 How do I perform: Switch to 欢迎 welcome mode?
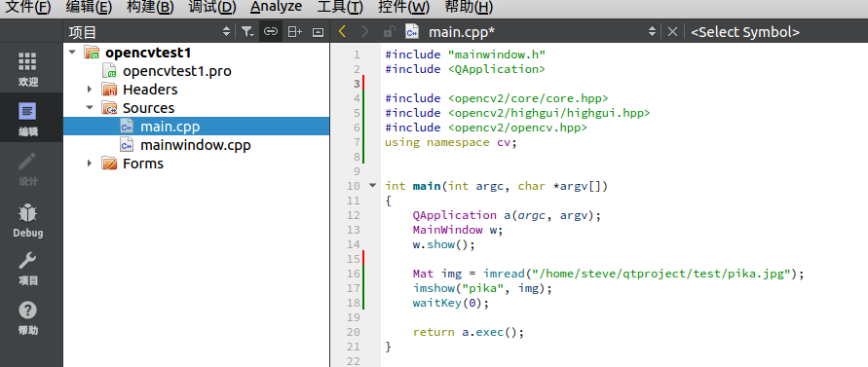[28, 69]
